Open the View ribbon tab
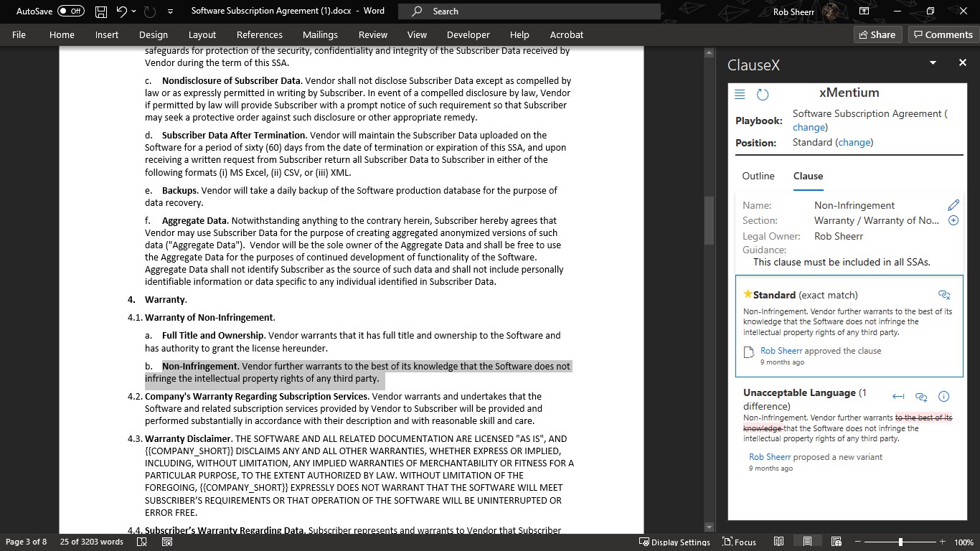980x551 pixels. click(x=417, y=34)
